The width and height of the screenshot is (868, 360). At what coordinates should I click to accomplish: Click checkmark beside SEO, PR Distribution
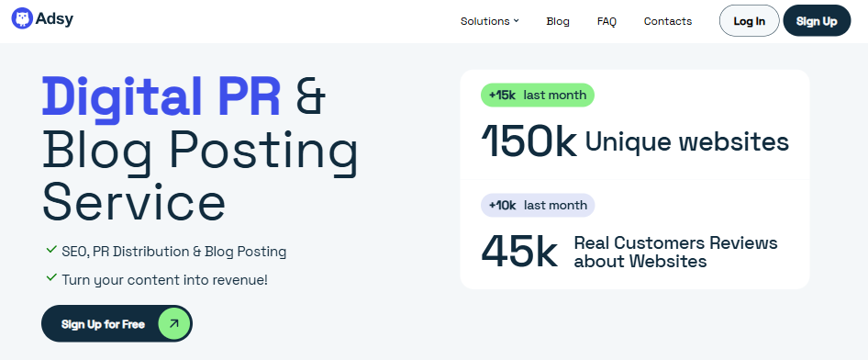[51, 250]
